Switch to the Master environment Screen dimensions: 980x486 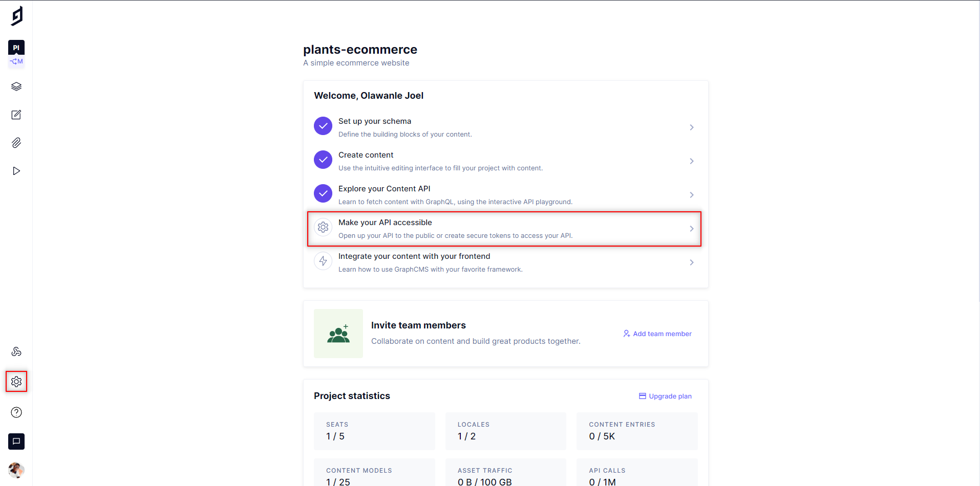tap(16, 61)
